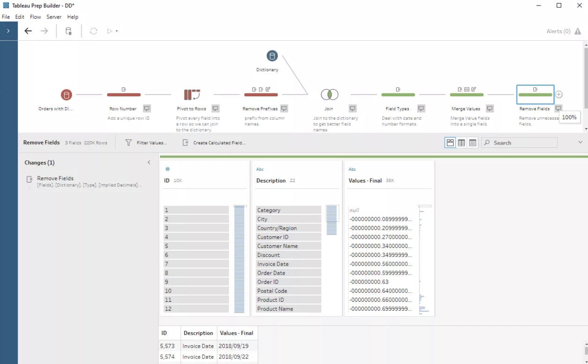The height and width of the screenshot is (364, 588).
Task: Click the back arrow (undo) button
Action: pos(28,31)
